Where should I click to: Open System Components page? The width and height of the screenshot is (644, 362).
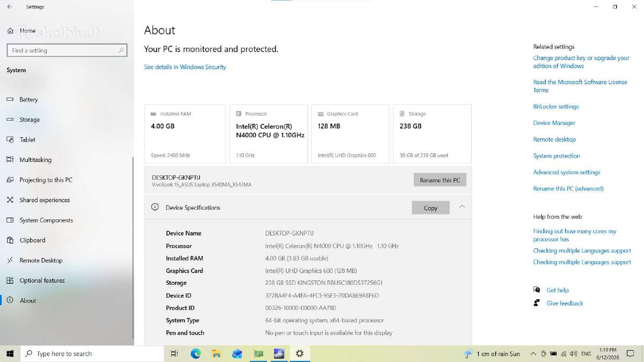(46, 220)
